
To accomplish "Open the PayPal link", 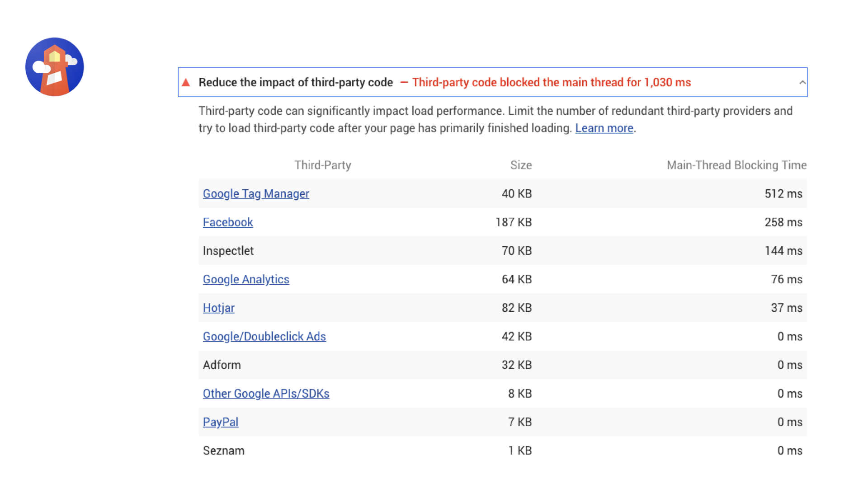I will [221, 422].
